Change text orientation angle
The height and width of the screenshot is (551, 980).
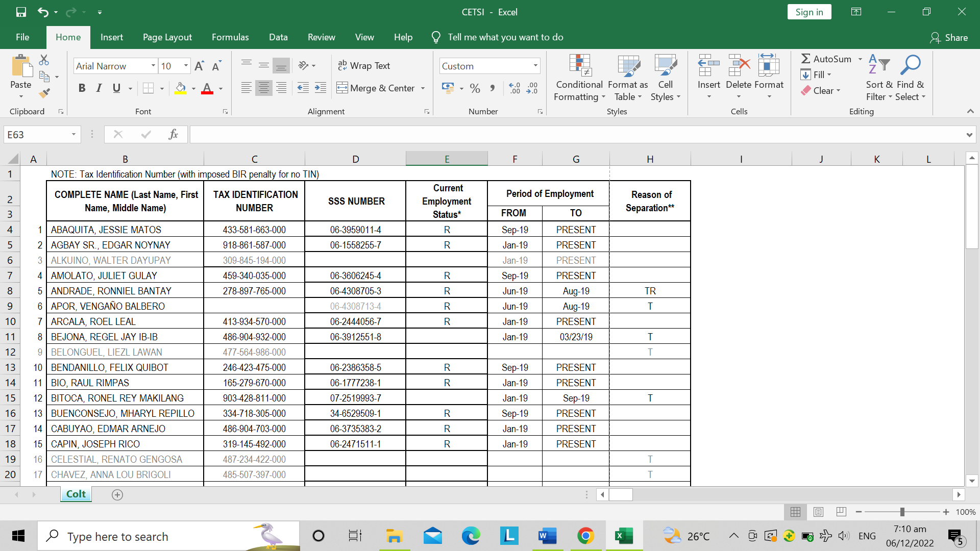pos(304,65)
